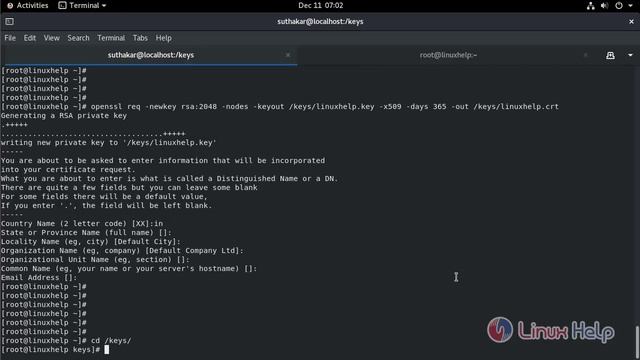Click the volume speaker icon
The image size is (640, 360).
point(604,6)
